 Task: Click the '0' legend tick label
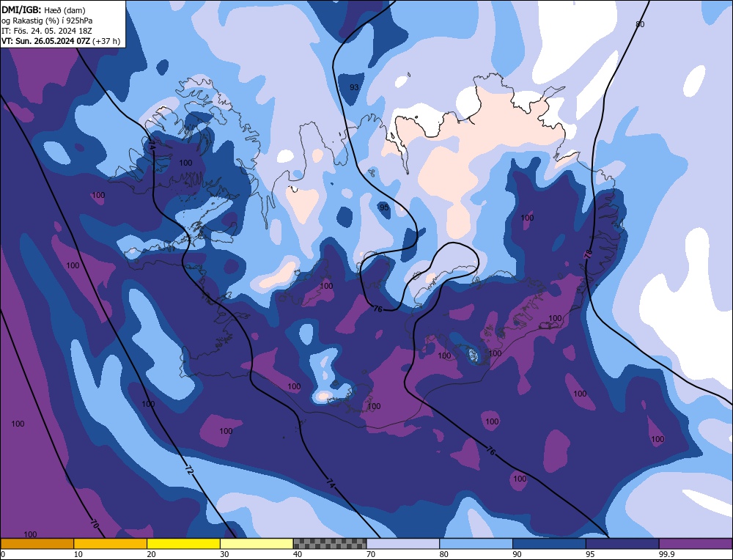(x=3, y=554)
